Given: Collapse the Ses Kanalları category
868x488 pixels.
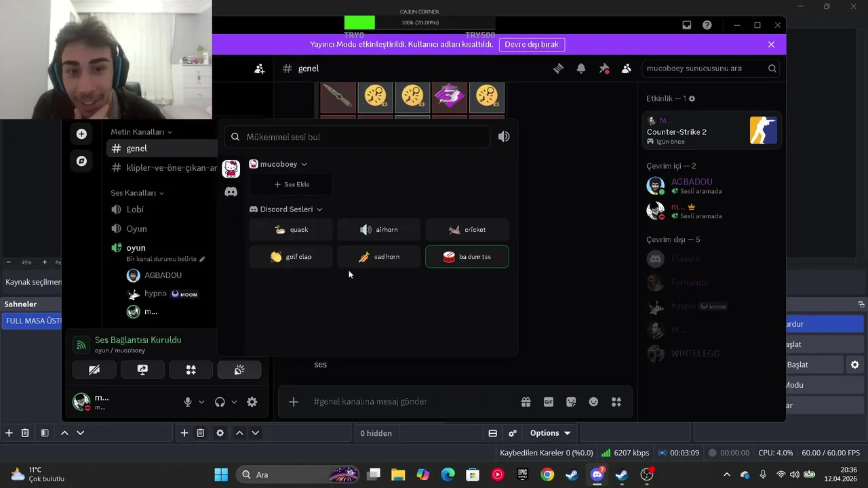Looking at the screenshot, I should click(x=137, y=193).
